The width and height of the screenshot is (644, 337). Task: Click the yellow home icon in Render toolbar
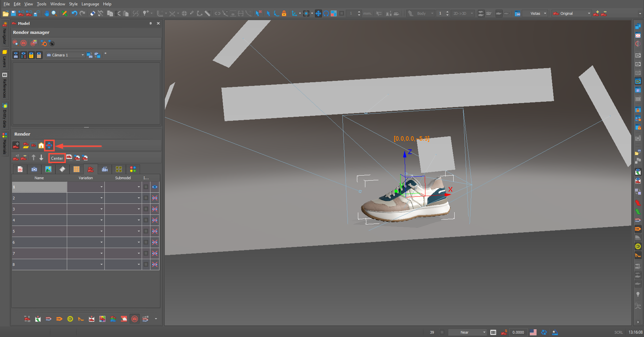tap(41, 145)
